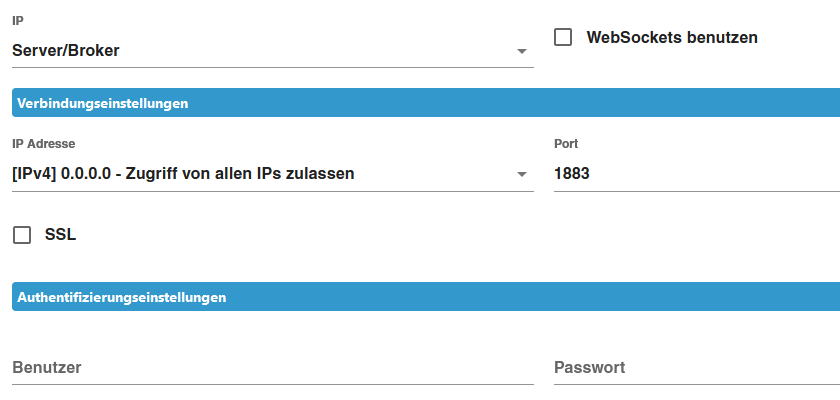
Task: Click the Server/Broker selection text
Action: (x=66, y=50)
